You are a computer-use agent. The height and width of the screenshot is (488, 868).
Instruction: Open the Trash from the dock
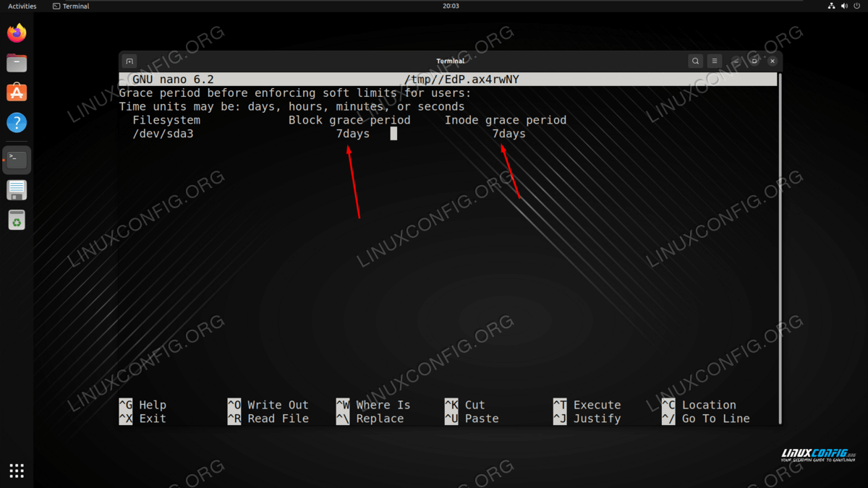click(x=17, y=220)
